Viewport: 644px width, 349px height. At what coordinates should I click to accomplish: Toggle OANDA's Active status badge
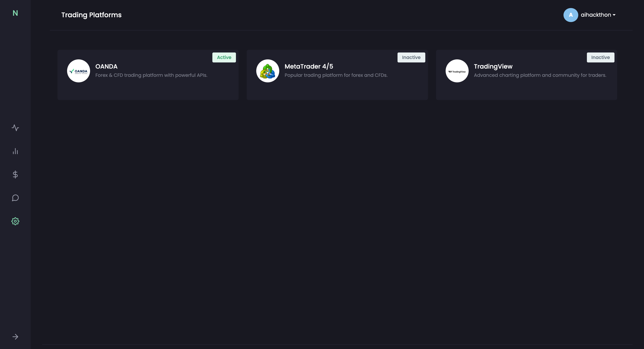coord(224,57)
